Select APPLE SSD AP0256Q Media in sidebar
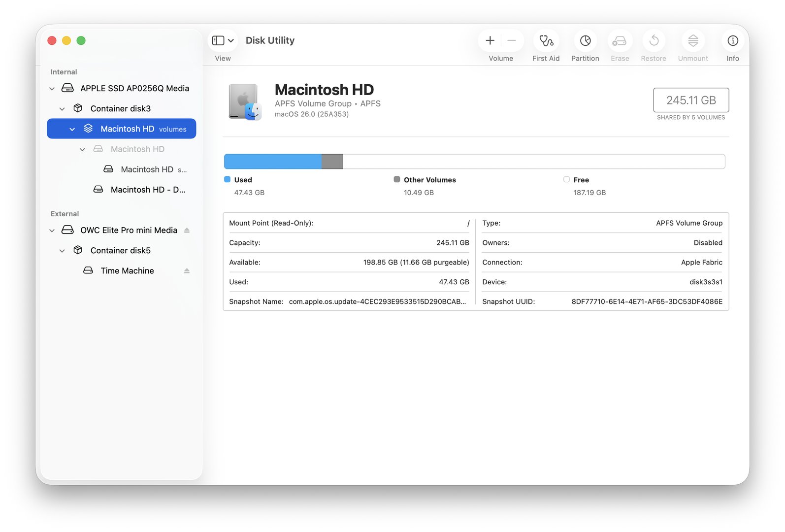 121,88
